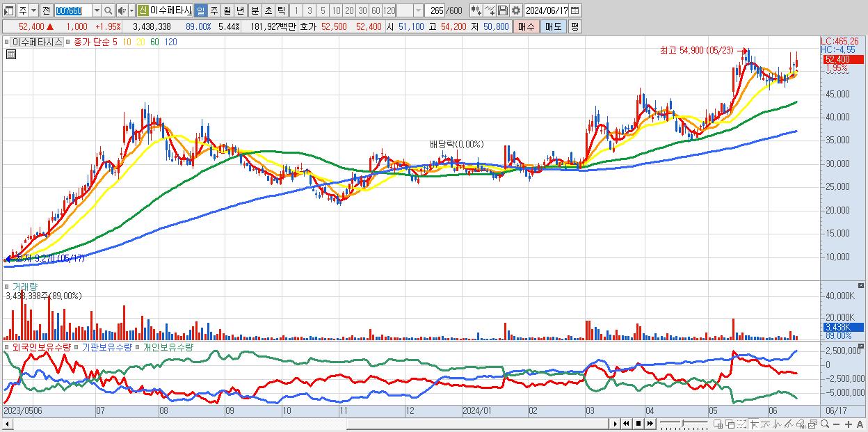Click the candlestick add-chart icon
Image resolution: width=868 pixels, height=432 pixels.
coord(476,10)
